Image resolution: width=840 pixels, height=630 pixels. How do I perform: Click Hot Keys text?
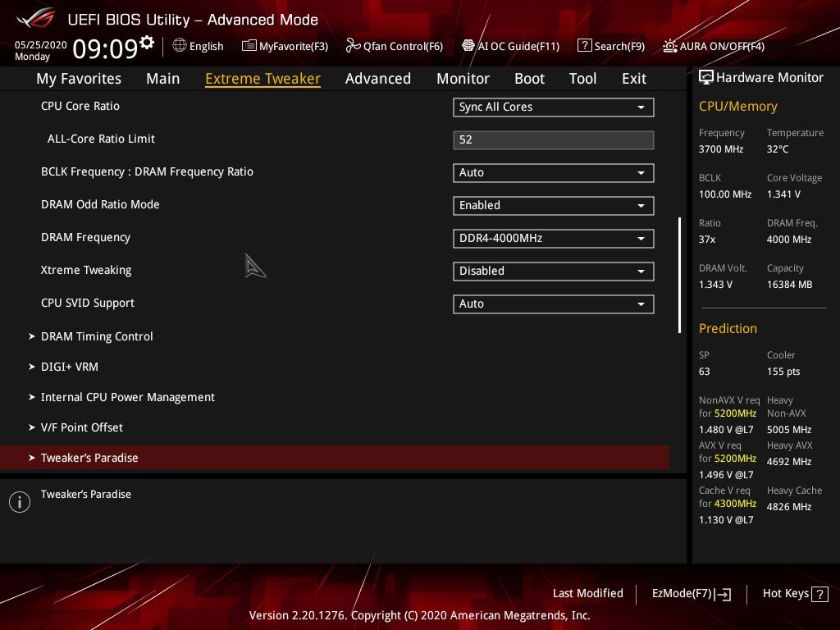785,594
